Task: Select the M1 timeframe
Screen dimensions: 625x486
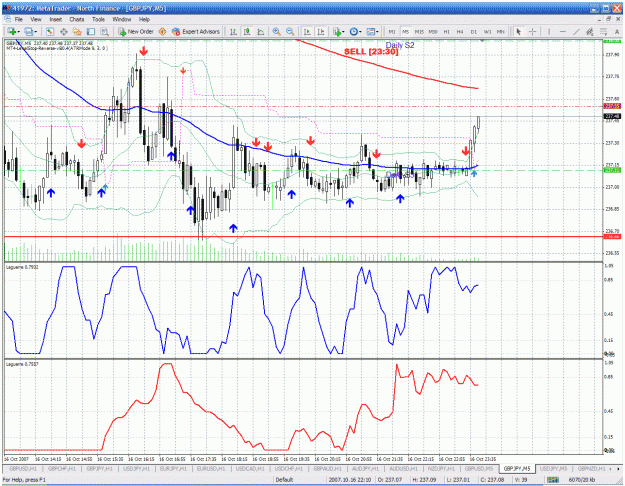Action: pos(392,31)
